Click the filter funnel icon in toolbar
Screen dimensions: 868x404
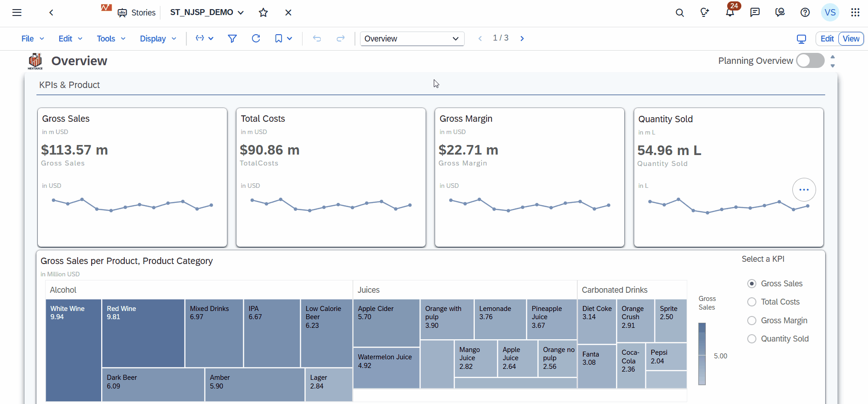click(x=232, y=39)
